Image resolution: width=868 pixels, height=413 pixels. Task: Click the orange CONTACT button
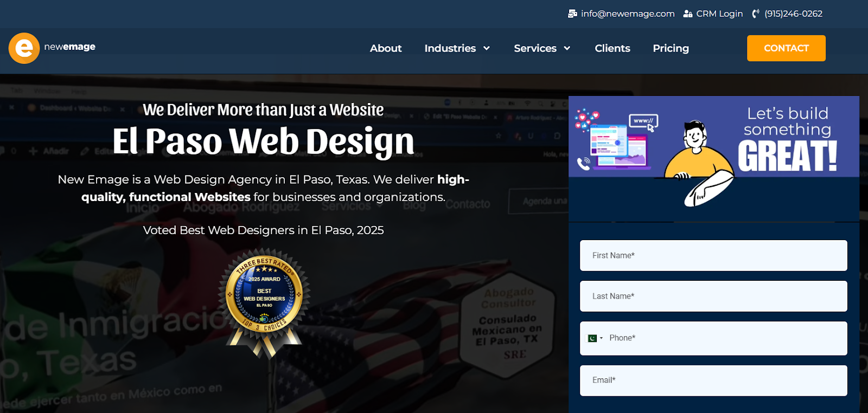[x=786, y=48]
